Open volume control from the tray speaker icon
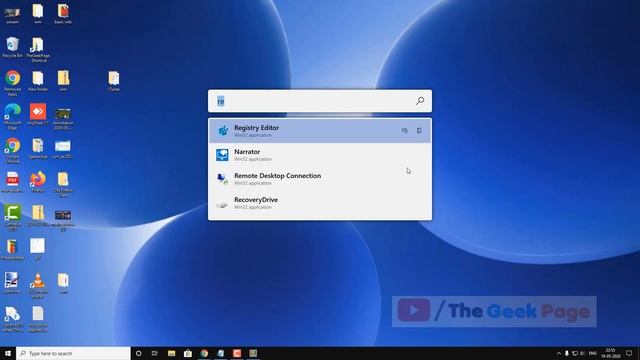 click(582, 353)
